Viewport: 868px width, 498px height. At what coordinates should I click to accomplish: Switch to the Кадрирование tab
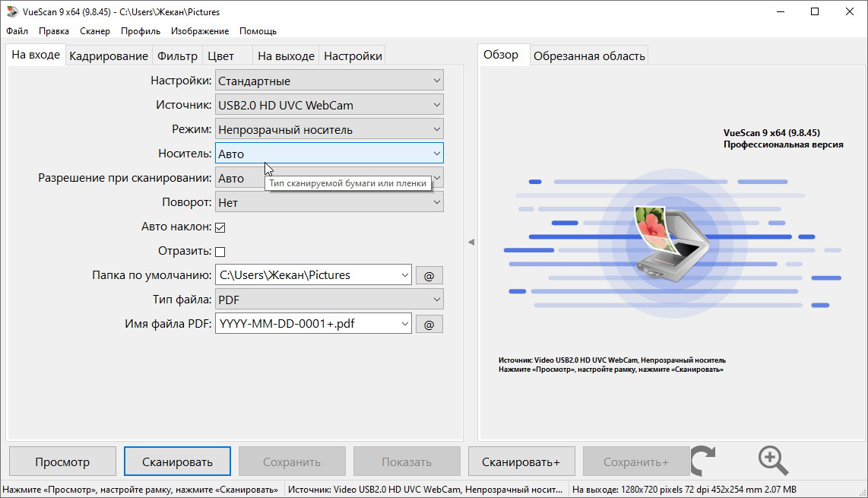tap(109, 56)
